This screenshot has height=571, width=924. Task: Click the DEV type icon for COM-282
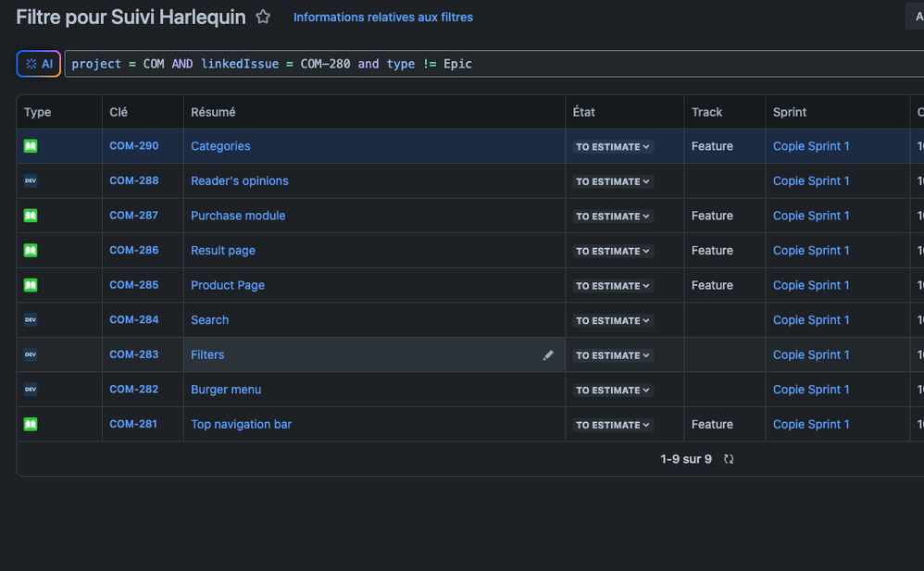click(31, 389)
